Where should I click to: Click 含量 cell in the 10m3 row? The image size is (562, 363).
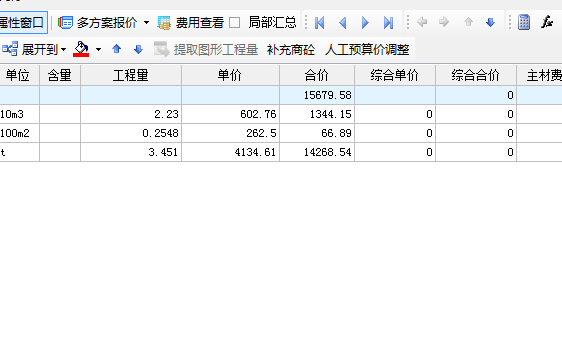[60, 114]
